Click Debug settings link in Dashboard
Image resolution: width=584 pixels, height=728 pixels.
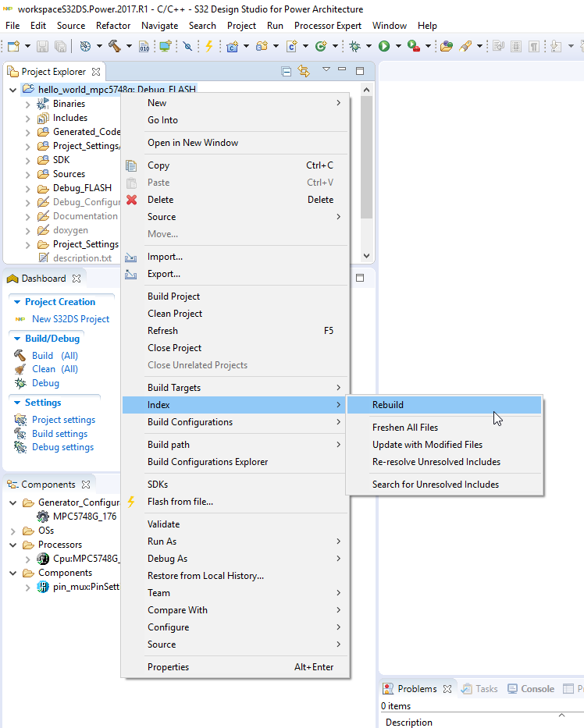[62, 447]
